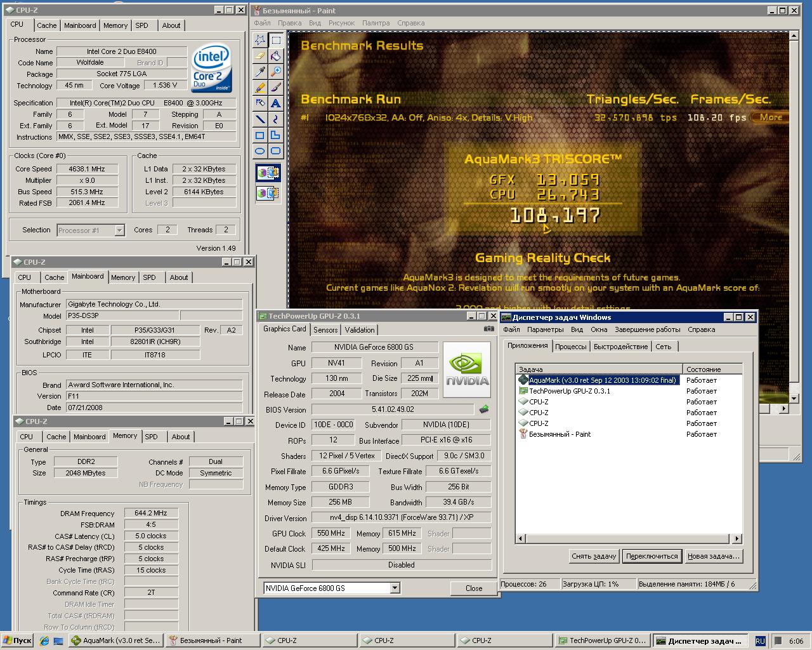Image resolution: width=812 pixels, height=650 pixels.
Task: Click the Пуск start button
Action: [18, 640]
